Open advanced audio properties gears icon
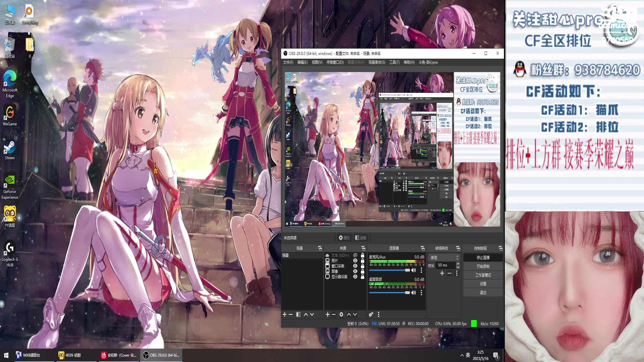 pos(371,314)
